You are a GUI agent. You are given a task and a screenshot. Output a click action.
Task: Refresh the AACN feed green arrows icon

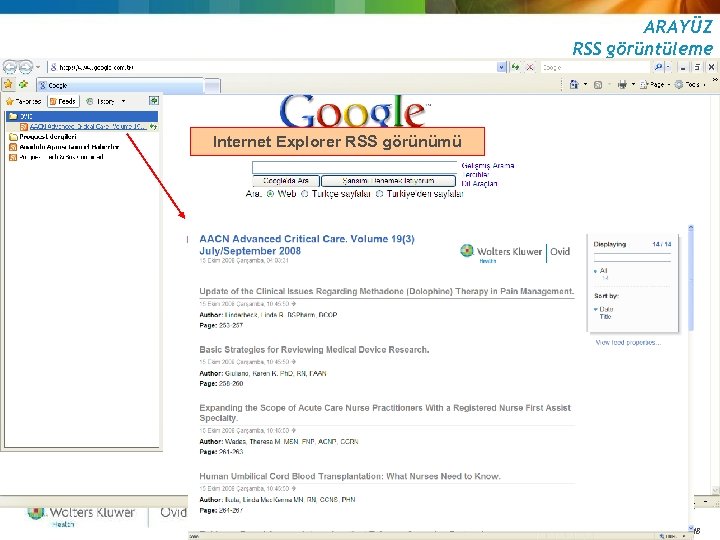click(153, 126)
